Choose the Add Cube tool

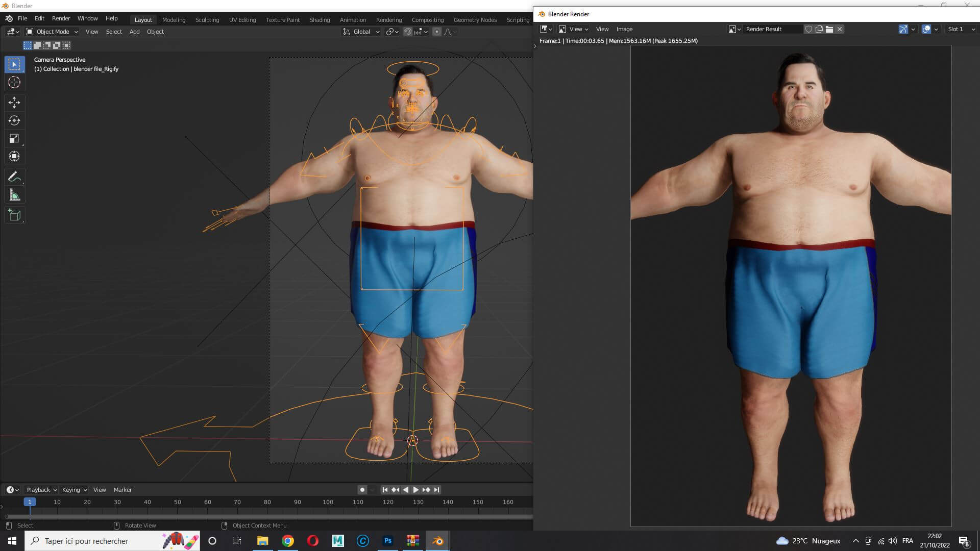coord(14,215)
